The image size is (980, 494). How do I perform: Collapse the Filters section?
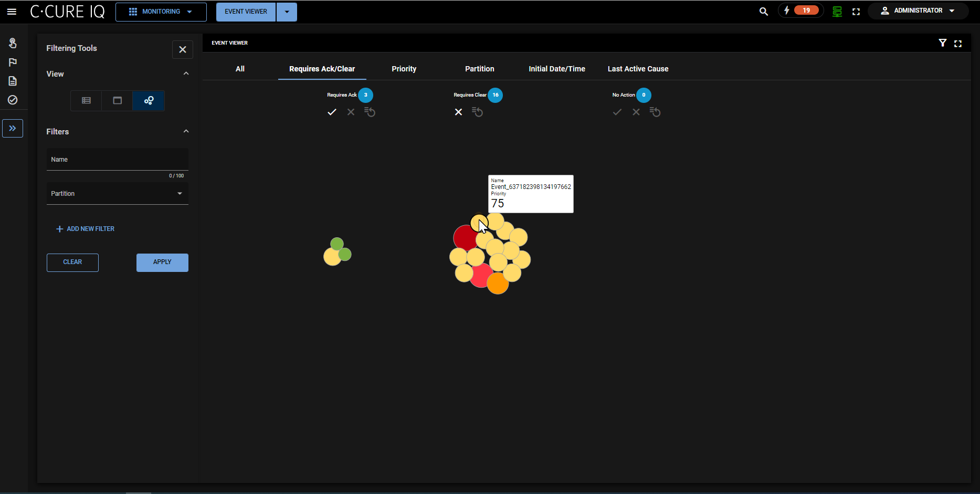coord(186,131)
